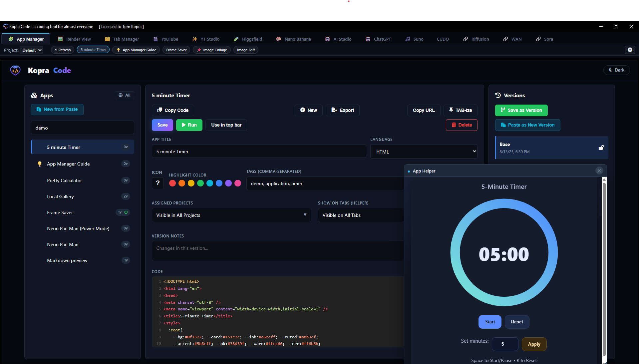Open the Language HTML dropdown
639x364 pixels.
pos(423,151)
